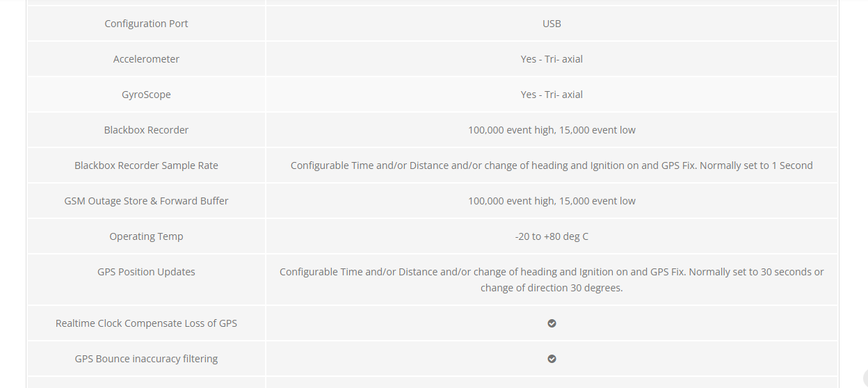Image resolution: width=868 pixels, height=388 pixels.
Task: Select the GSM Outage Store & Forward Buffer label
Action: point(146,201)
